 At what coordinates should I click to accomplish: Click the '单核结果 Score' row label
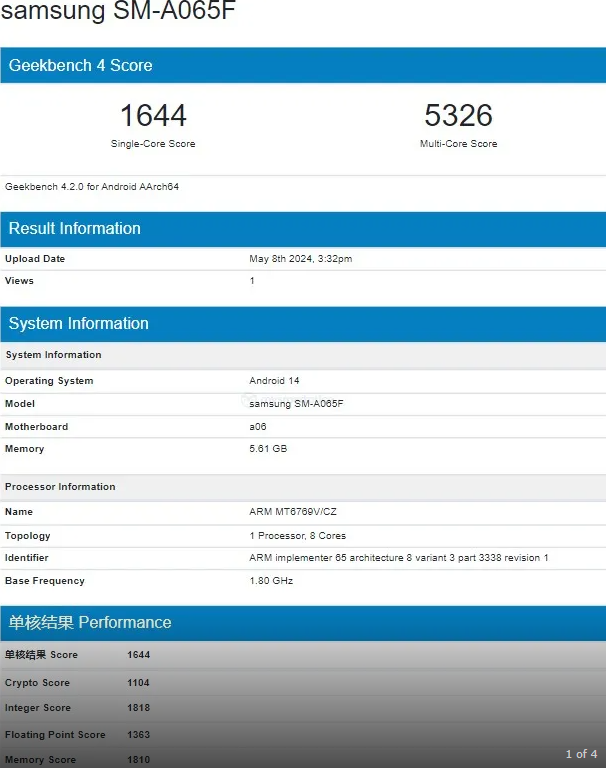tap(41, 655)
